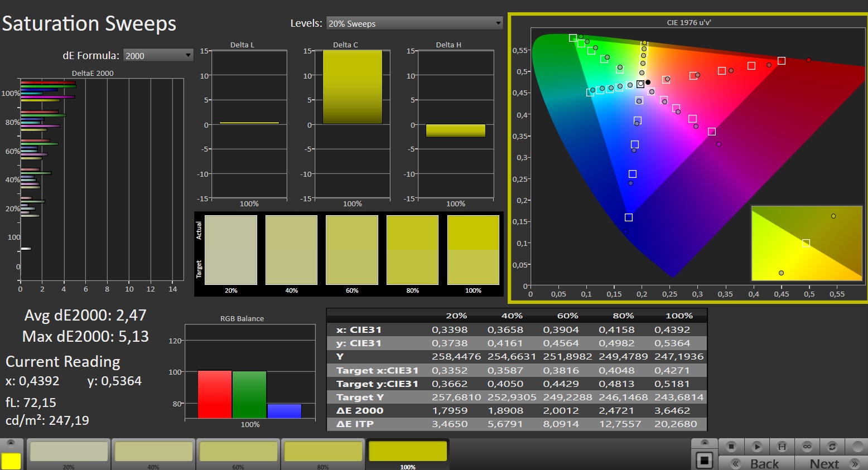Image resolution: width=868 pixels, height=470 pixels.
Task: Select the 60% saturation patch
Action: click(238, 452)
